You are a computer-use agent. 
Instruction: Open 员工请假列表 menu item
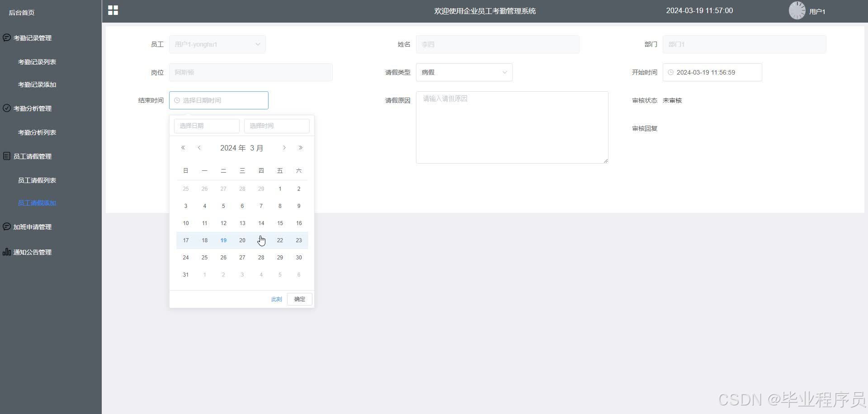click(x=37, y=180)
